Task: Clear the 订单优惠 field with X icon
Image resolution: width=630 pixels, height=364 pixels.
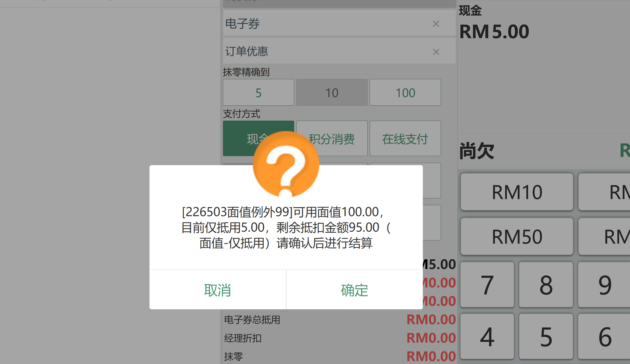Action: tap(436, 52)
